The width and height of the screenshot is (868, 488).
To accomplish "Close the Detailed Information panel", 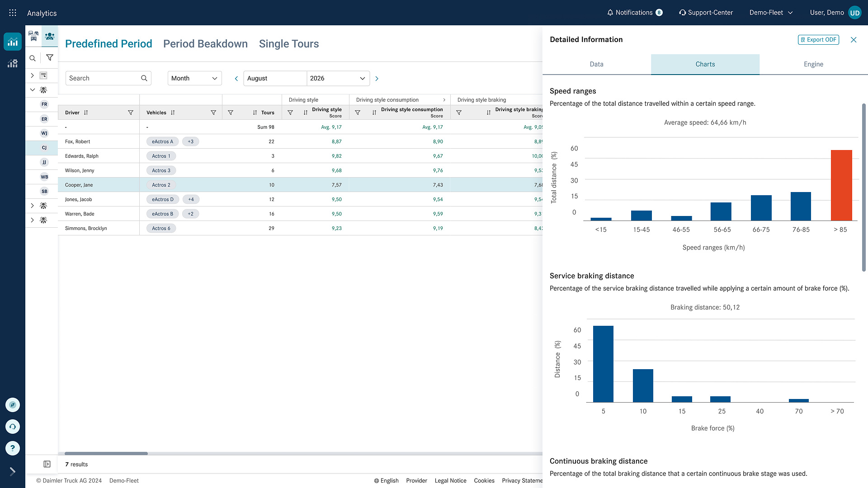I will point(854,40).
